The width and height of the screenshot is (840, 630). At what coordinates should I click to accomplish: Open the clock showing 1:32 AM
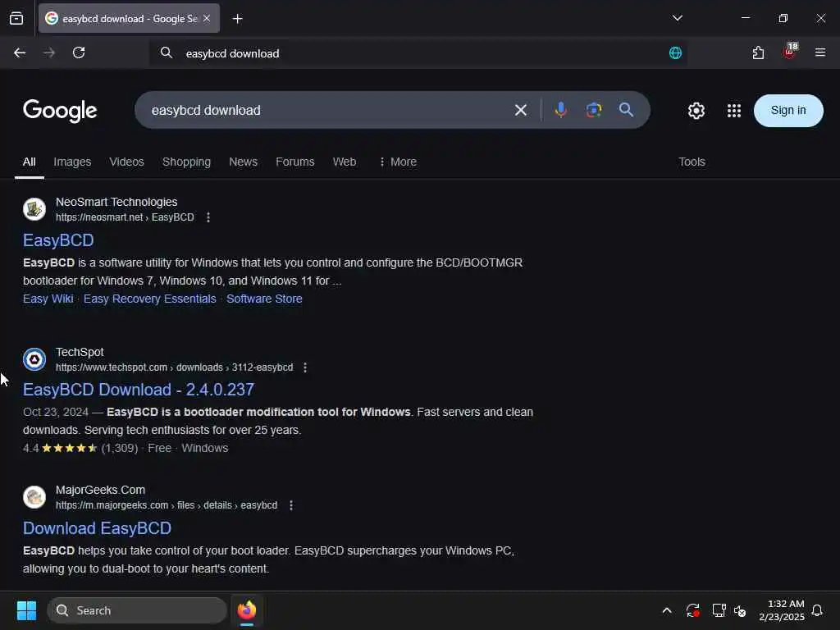click(782, 610)
